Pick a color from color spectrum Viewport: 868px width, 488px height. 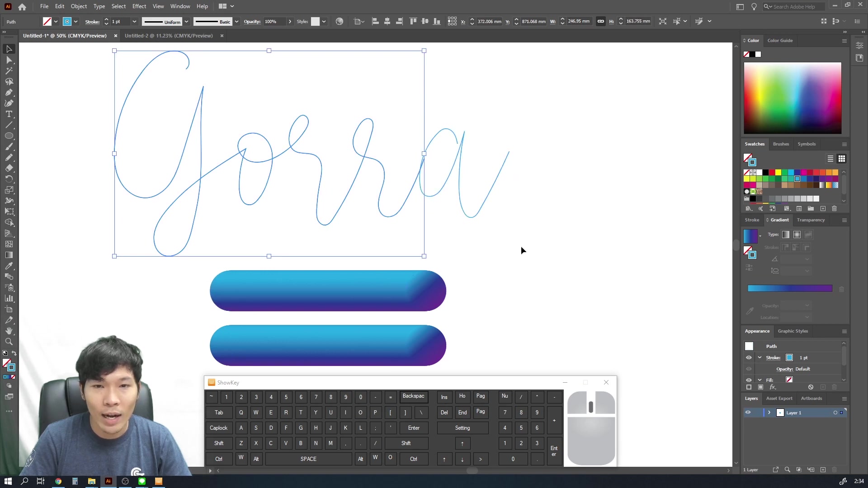[793, 98]
